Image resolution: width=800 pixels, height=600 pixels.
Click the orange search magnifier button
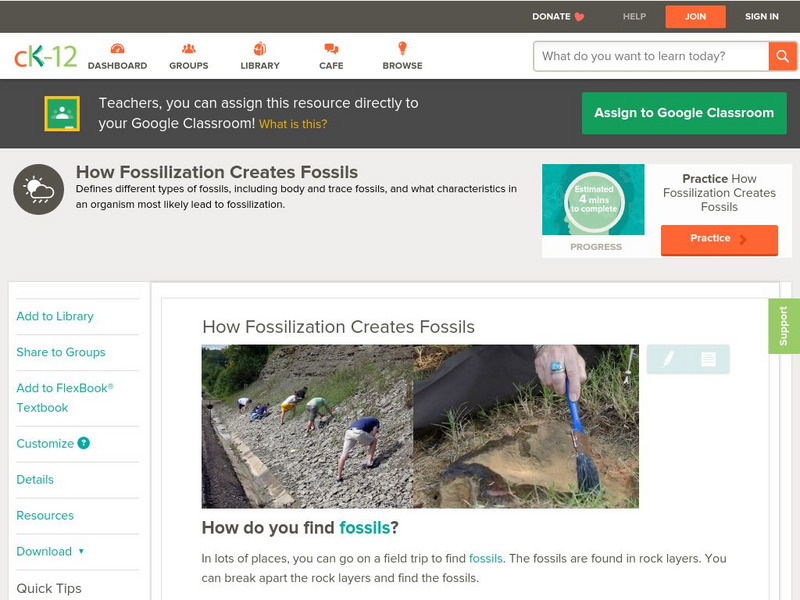point(782,56)
